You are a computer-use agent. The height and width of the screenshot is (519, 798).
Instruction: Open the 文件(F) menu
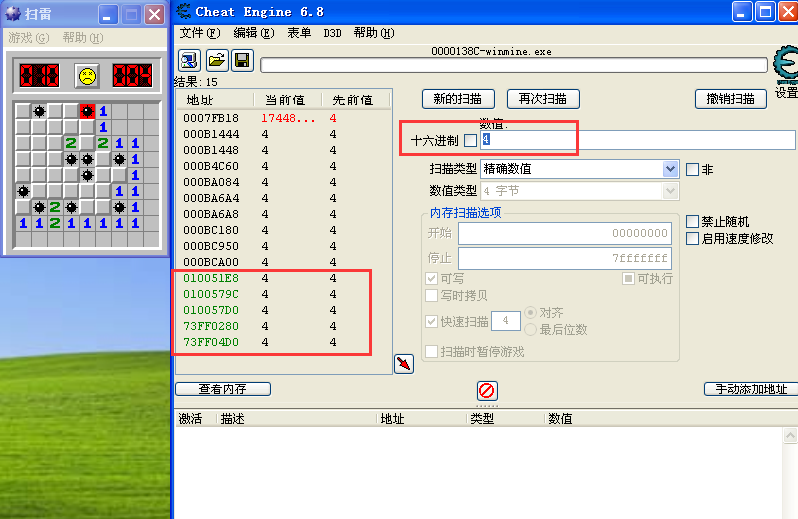click(x=200, y=33)
